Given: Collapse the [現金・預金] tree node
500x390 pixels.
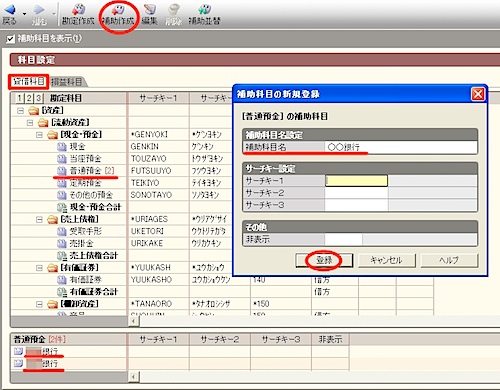Looking at the screenshot, I should click(x=39, y=135).
